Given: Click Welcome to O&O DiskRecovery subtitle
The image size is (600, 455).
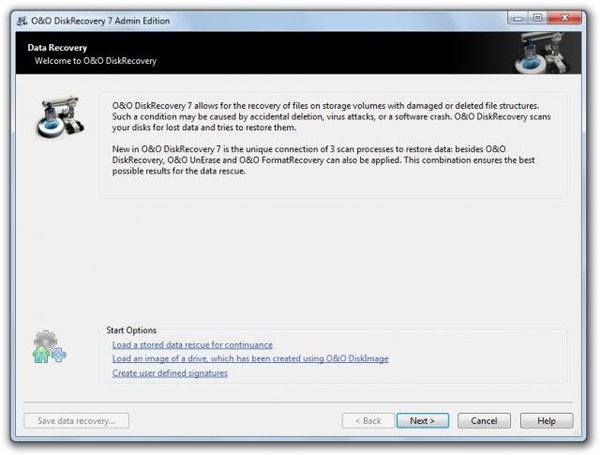Looking at the screenshot, I should 96,61.
